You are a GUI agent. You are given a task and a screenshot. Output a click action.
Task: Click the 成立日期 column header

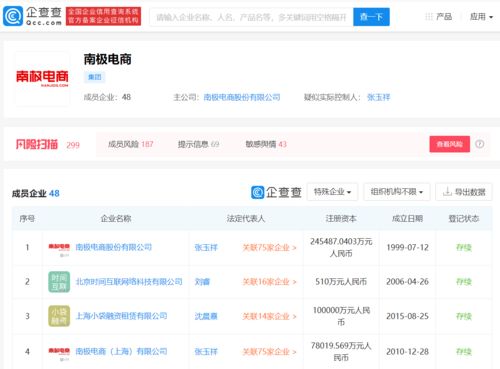(x=407, y=219)
